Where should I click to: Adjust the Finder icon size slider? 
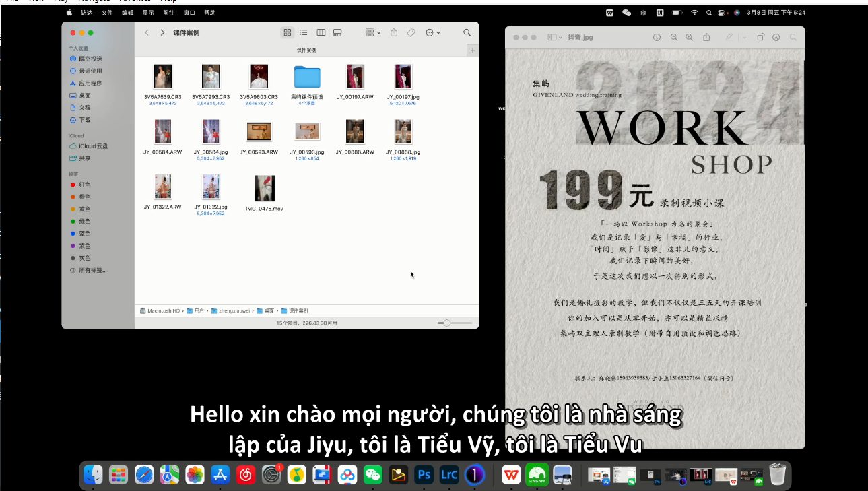(x=446, y=323)
